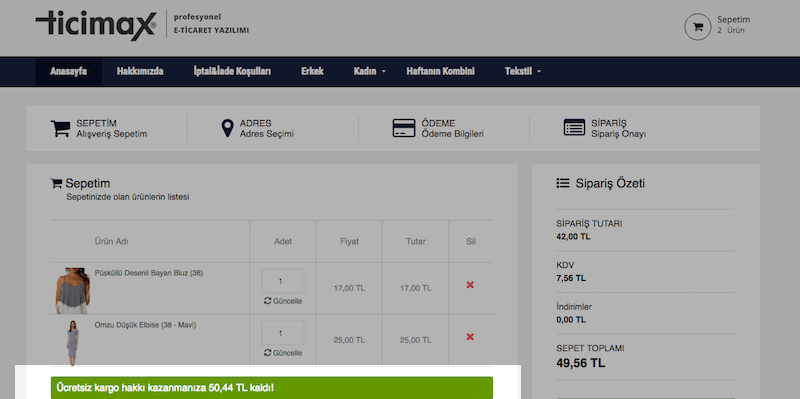Viewport: 800px width, 399px height.
Task: Open the Anasayfa menu item
Action: tap(68, 71)
